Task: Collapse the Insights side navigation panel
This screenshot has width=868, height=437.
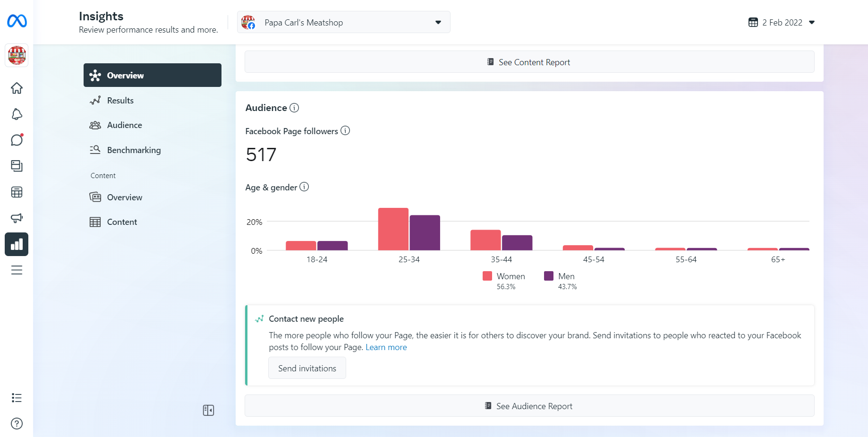Action: [208, 410]
